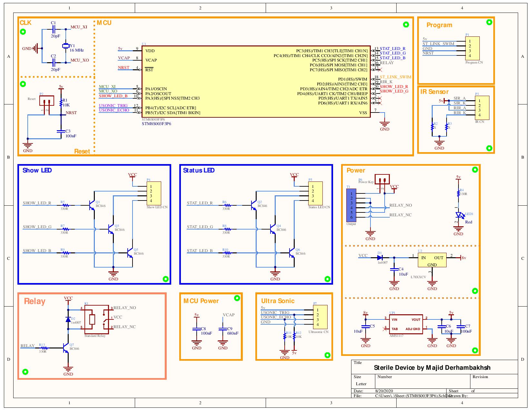
Task: Select diode D1 1n4007 in Power block
Action: click(x=380, y=258)
